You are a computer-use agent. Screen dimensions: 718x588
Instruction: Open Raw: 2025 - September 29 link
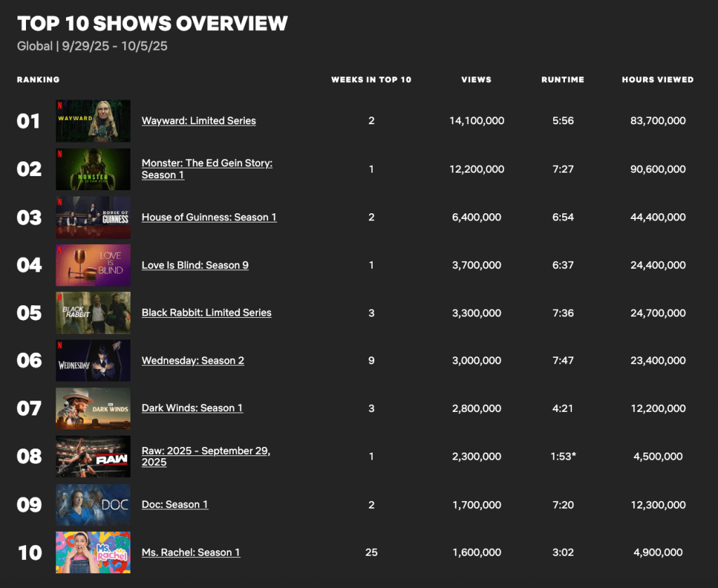pos(206,457)
